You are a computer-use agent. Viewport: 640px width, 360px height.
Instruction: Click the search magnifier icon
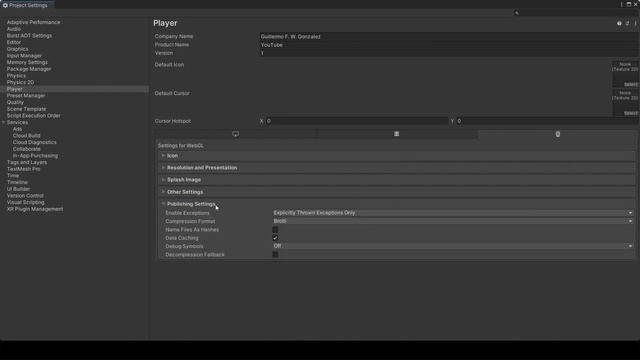pos(517,13)
